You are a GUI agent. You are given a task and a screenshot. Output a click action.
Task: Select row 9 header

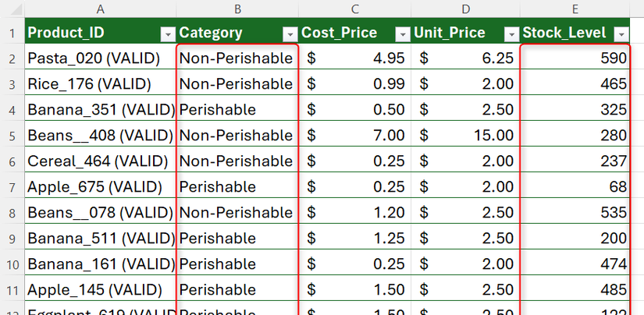point(11,239)
